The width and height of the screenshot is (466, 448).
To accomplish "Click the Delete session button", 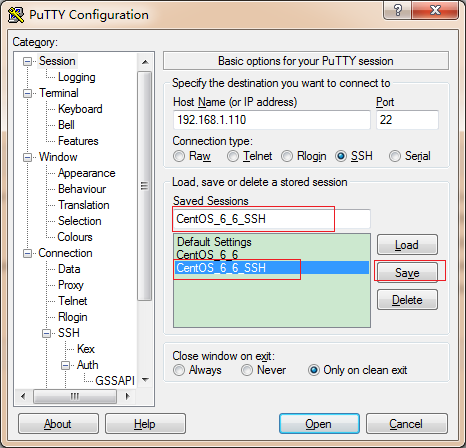I will [x=407, y=300].
